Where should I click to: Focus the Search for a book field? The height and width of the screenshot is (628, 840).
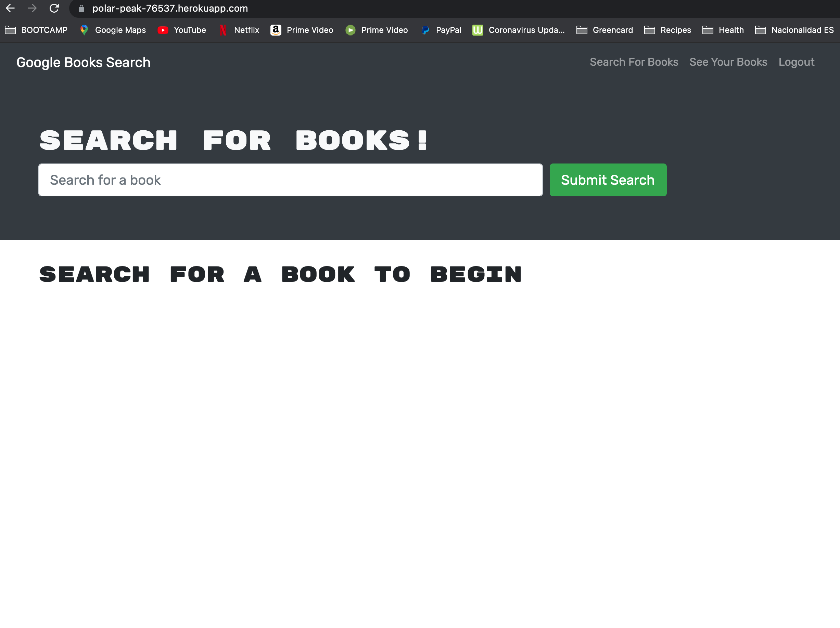[290, 180]
